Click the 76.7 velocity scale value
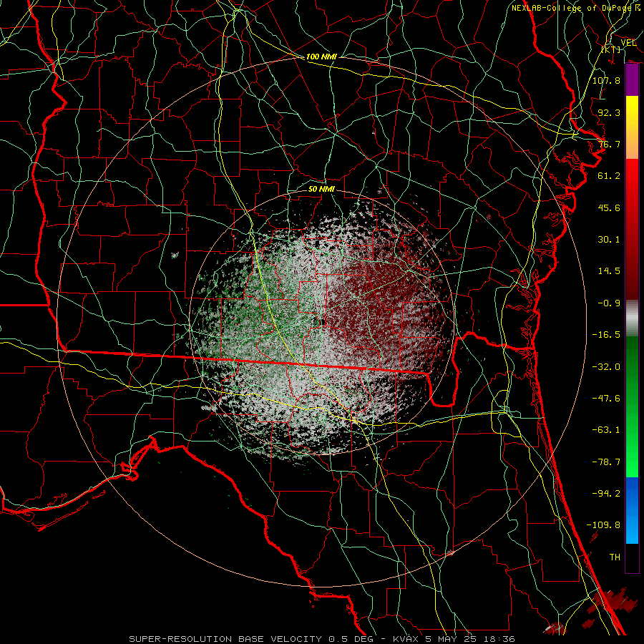 (x=609, y=144)
